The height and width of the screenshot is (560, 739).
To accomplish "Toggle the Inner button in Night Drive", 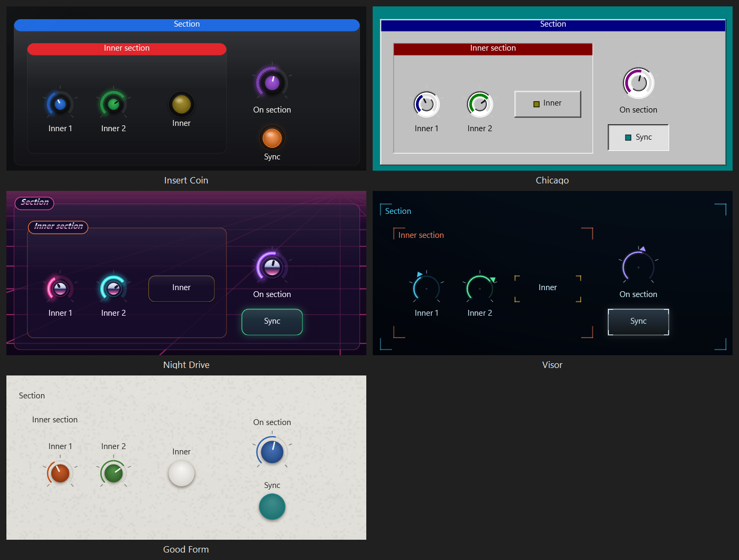I will 181,289.
